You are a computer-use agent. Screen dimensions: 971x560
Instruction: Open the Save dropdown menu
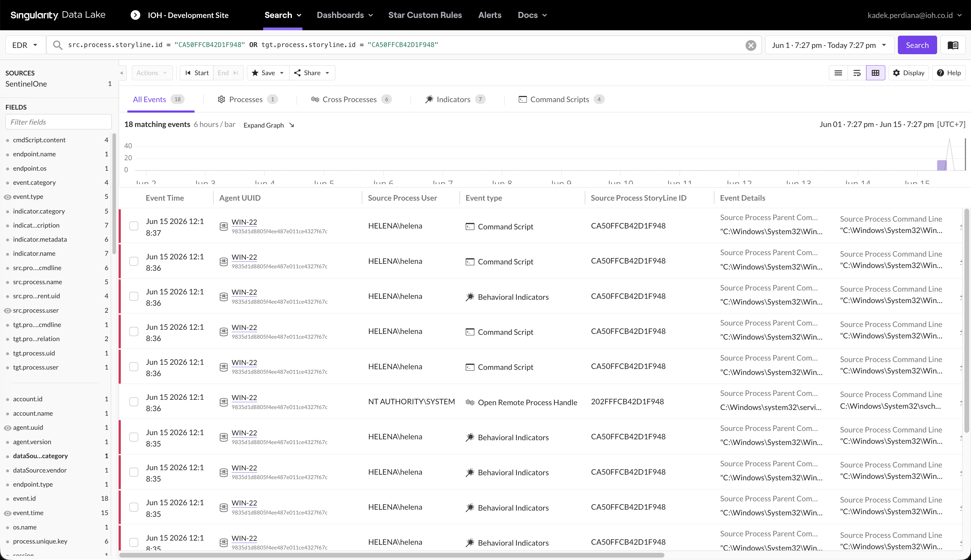tap(268, 73)
